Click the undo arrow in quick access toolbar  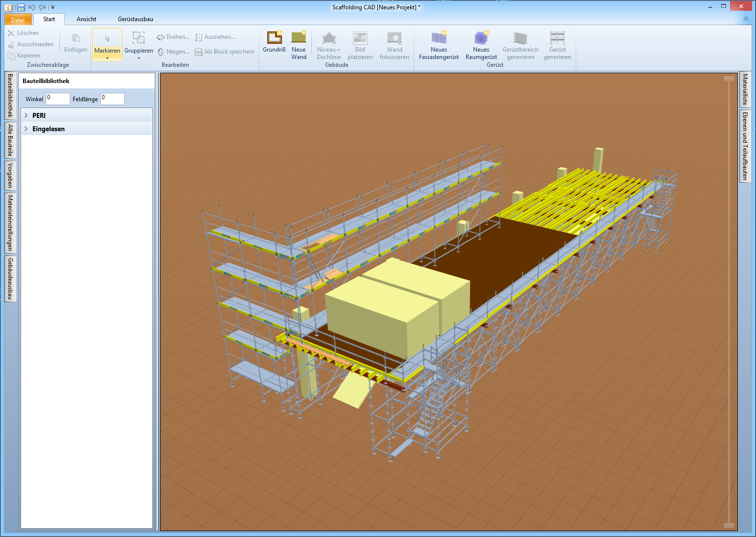point(32,7)
